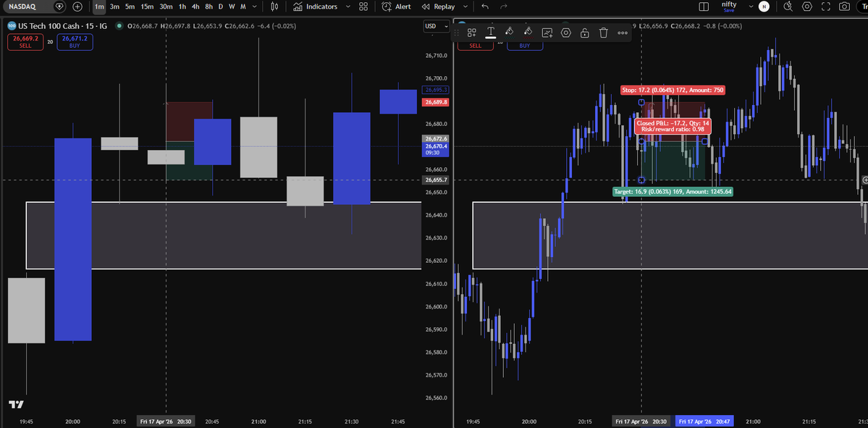The image size is (868, 428).
Task: Click the US Tech 100 Cash symbol title
Action: tap(64, 26)
